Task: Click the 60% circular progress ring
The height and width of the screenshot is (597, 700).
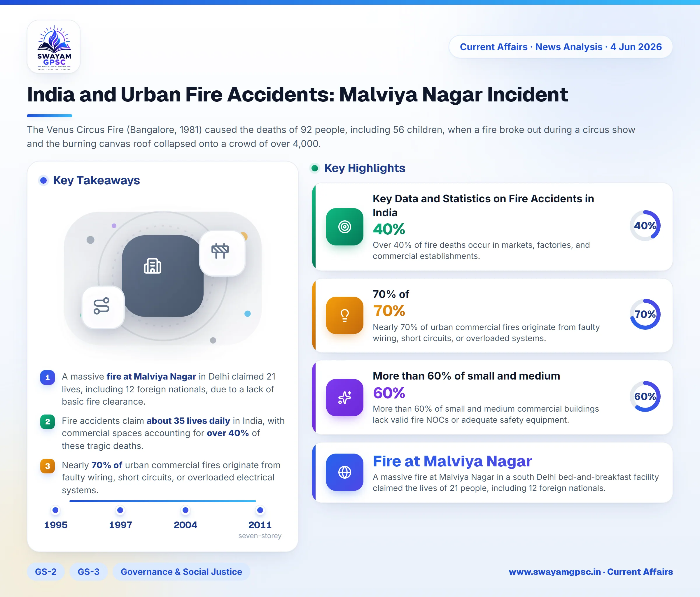Action: [645, 396]
